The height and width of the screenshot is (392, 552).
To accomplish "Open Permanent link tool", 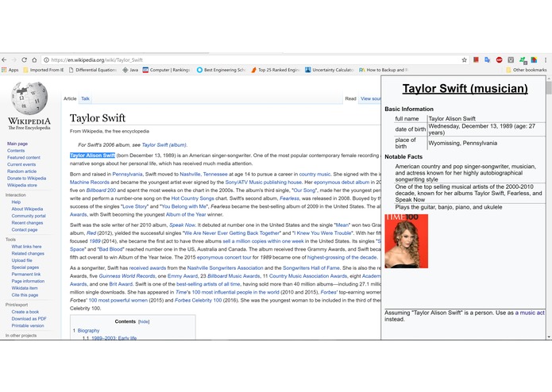I will (25, 275).
